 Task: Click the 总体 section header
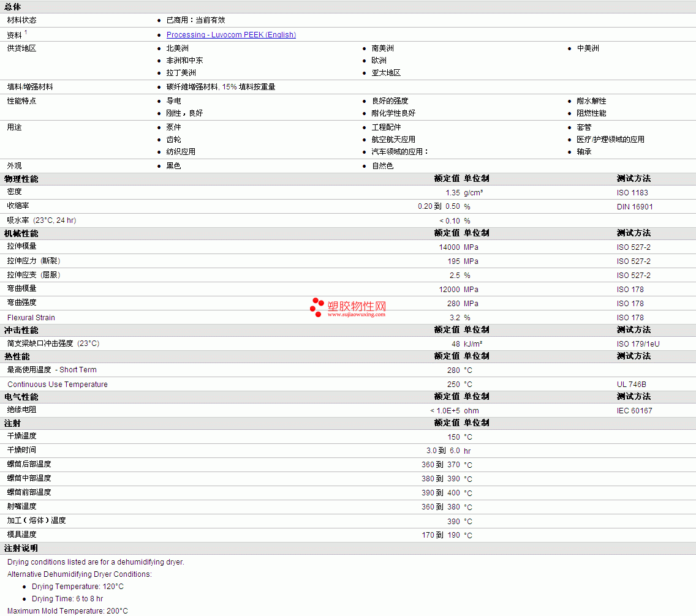coord(12,7)
